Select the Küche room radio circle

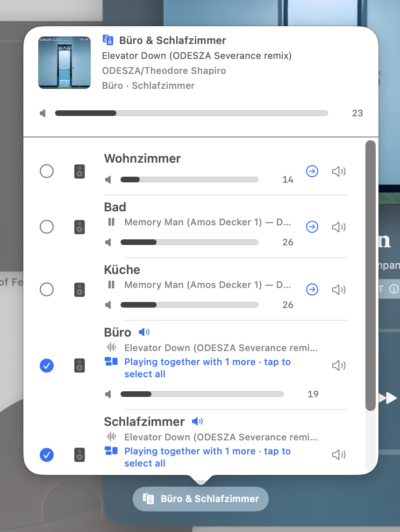[x=46, y=289]
